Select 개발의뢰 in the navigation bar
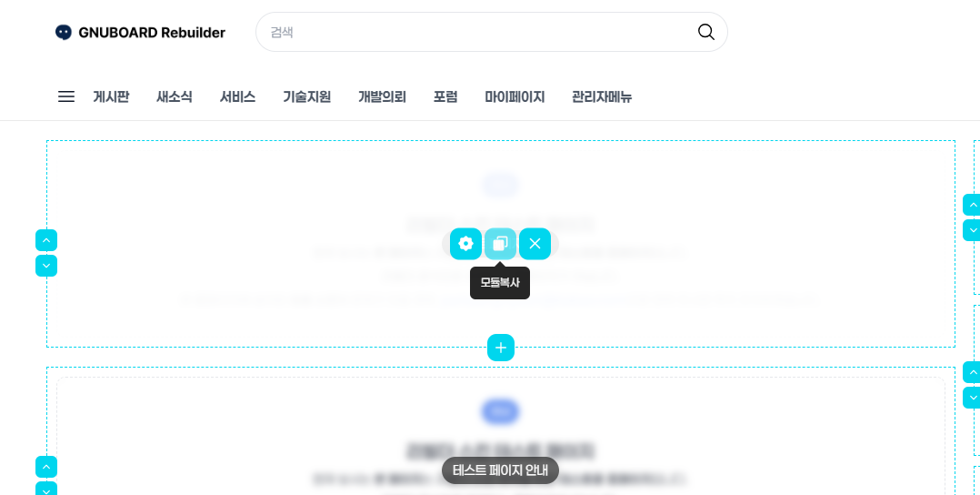980x495 pixels. point(382,96)
